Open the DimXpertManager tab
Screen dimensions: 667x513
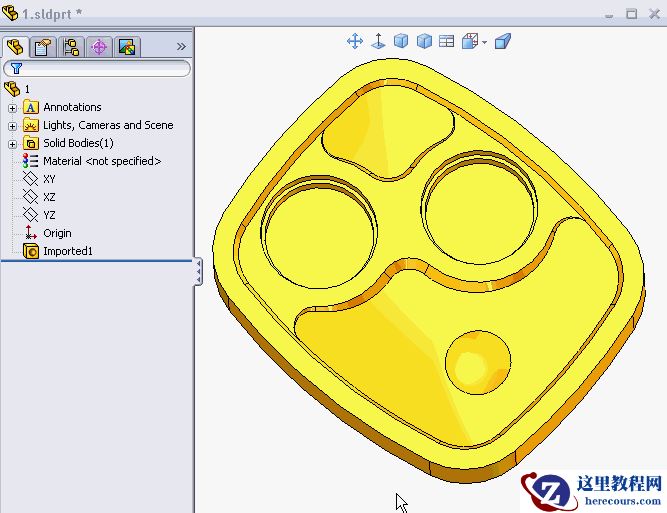[x=98, y=47]
